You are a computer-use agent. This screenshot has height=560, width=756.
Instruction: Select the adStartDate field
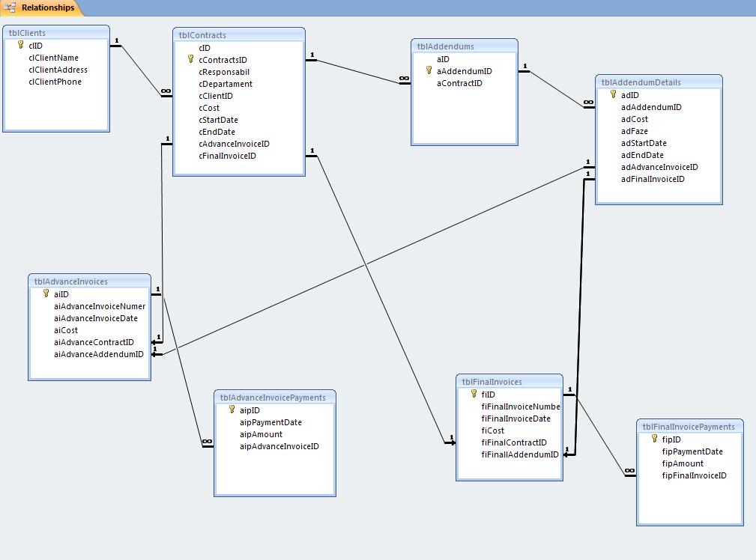point(644,143)
